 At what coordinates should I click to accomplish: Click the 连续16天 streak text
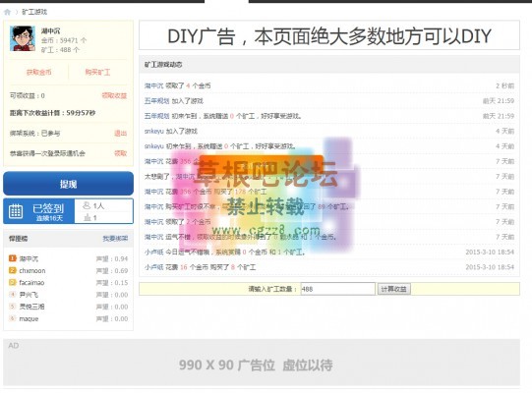49,218
